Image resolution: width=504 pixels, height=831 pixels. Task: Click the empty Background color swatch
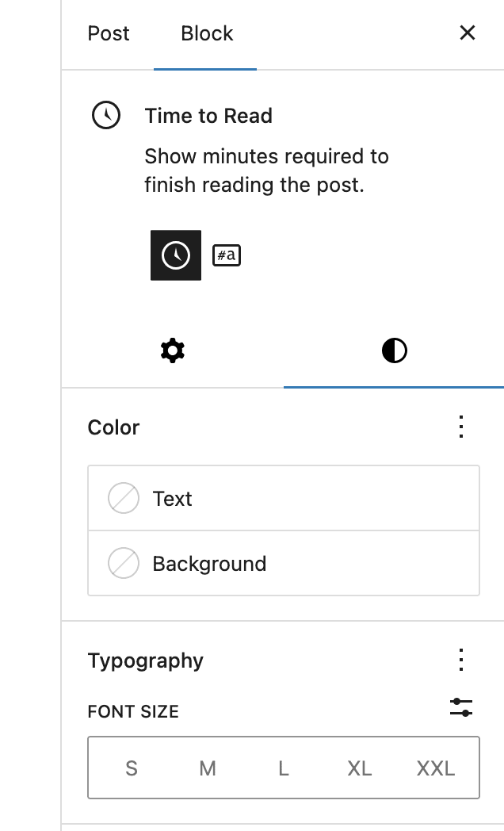[x=124, y=564]
